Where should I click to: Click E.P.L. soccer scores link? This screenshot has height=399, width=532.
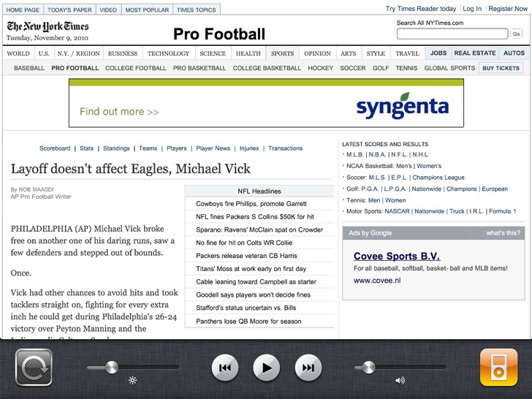click(399, 178)
